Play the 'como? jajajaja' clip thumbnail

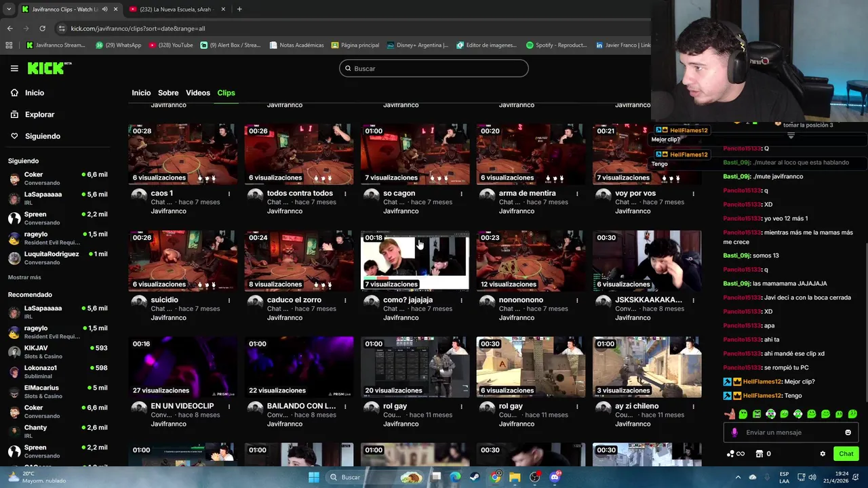[x=415, y=260]
